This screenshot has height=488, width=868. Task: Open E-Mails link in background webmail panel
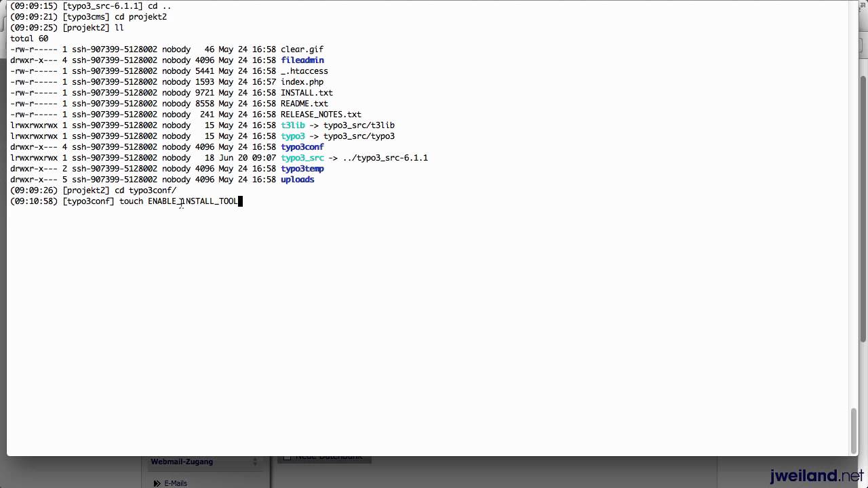(x=175, y=483)
